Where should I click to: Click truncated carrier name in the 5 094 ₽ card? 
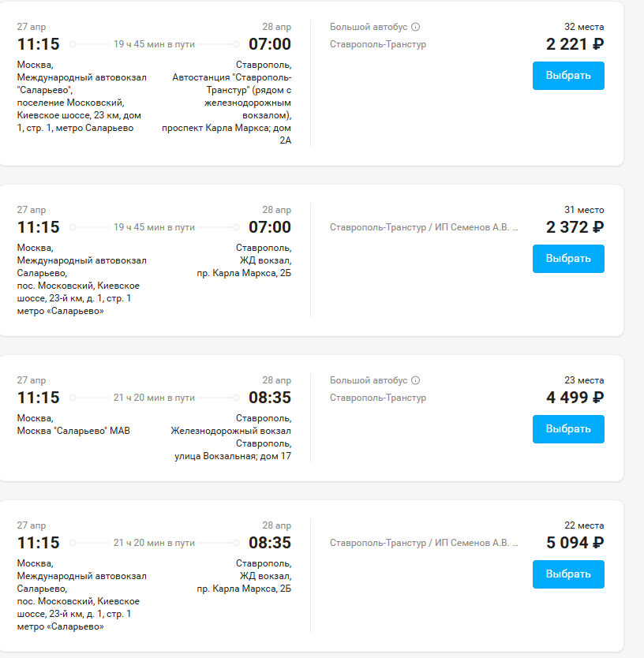point(424,543)
